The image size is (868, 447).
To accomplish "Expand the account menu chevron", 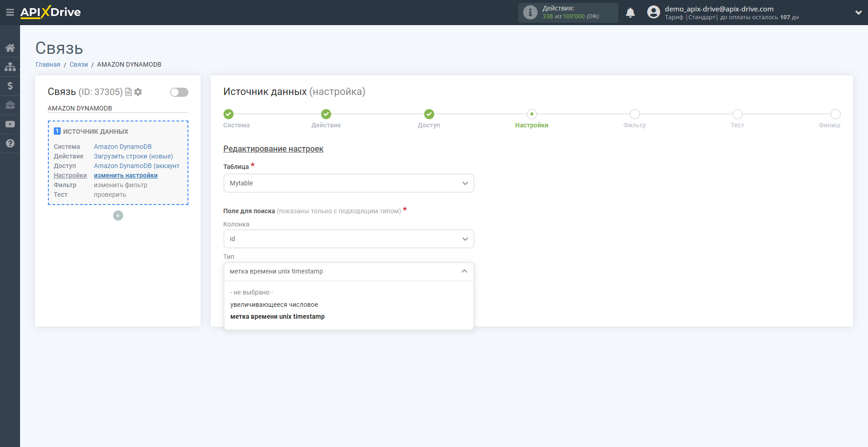I will 858,13.
